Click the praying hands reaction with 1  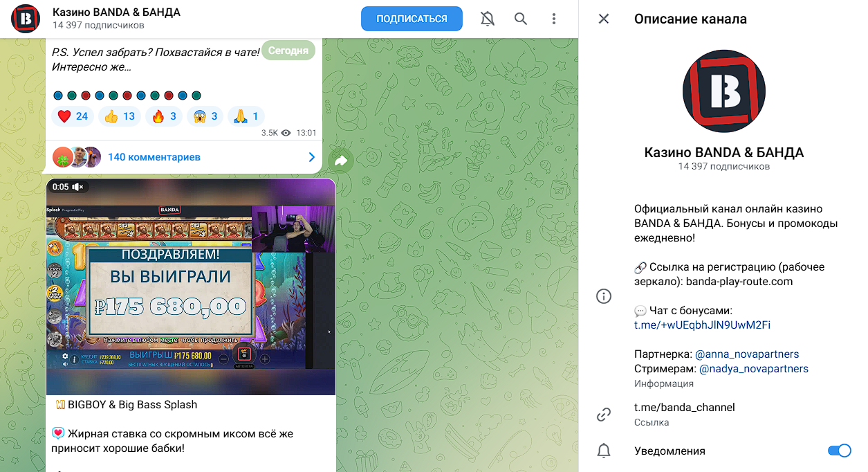(246, 116)
